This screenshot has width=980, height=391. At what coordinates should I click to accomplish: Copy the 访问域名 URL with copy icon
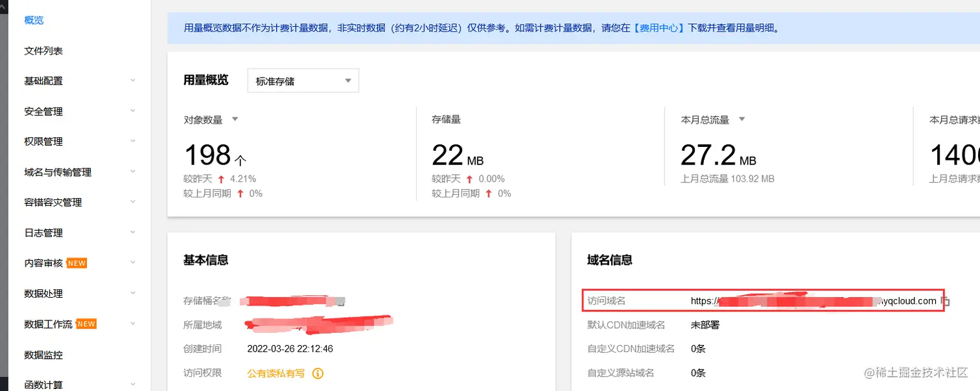click(946, 301)
